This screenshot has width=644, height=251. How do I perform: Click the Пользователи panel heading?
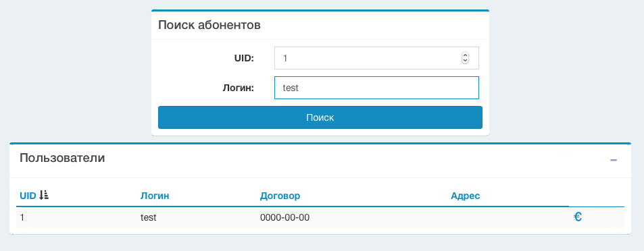pyautogui.click(x=62, y=158)
